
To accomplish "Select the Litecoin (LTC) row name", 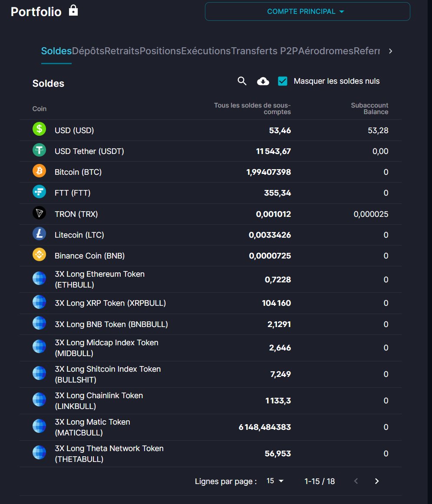I will click(x=79, y=235).
